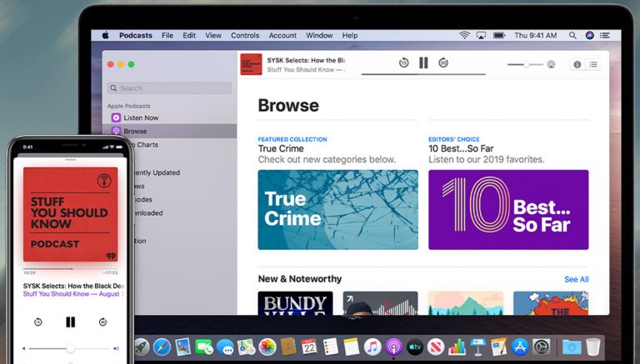Select the Charts sidebar item

[x=147, y=145]
